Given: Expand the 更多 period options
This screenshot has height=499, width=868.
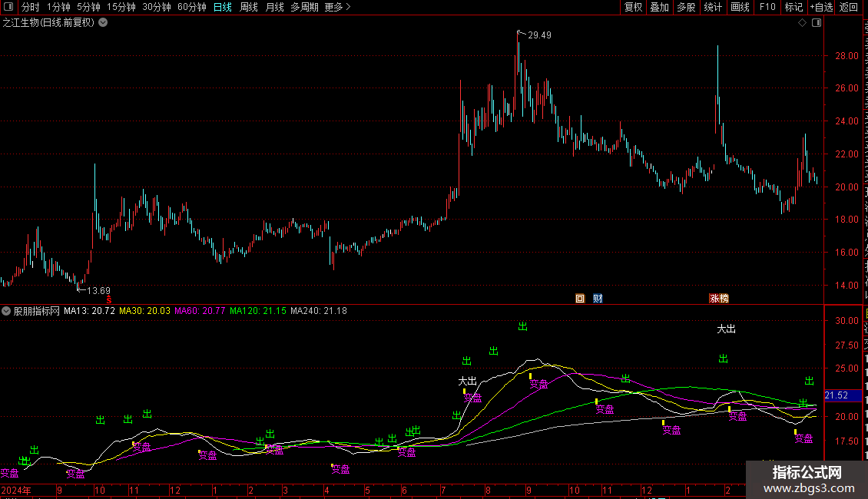Looking at the screenshot, I should pos(337,7).
